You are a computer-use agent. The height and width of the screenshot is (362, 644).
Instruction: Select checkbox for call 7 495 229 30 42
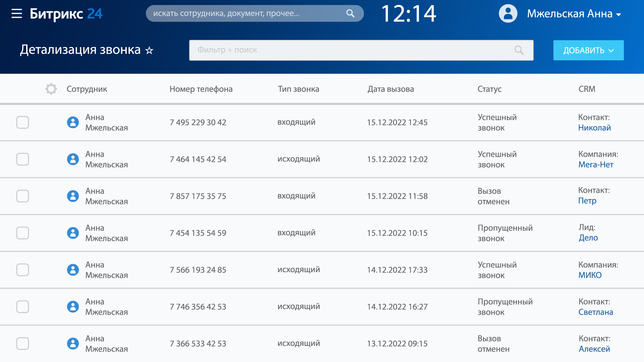(x=22, y=122)
